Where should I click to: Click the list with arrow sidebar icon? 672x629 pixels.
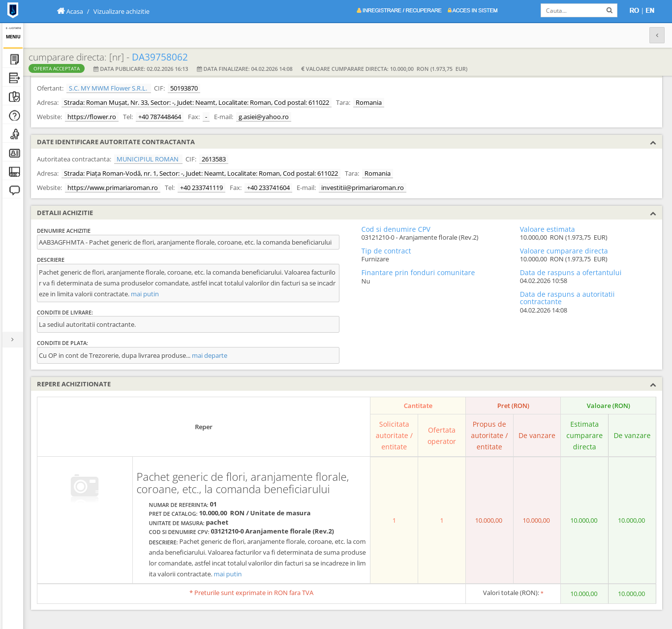pos(14,78)
